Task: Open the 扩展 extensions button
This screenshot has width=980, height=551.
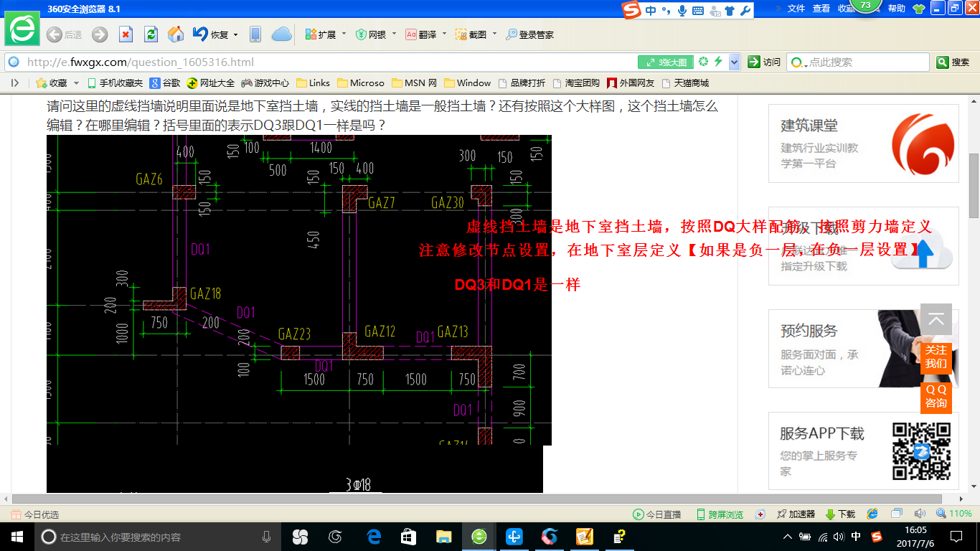Action: point(321,34)
